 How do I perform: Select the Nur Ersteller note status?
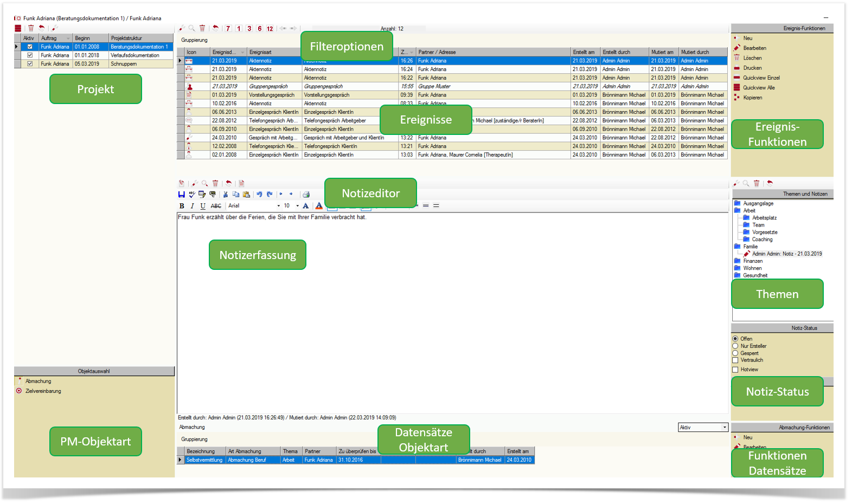(x=735, y=346)
